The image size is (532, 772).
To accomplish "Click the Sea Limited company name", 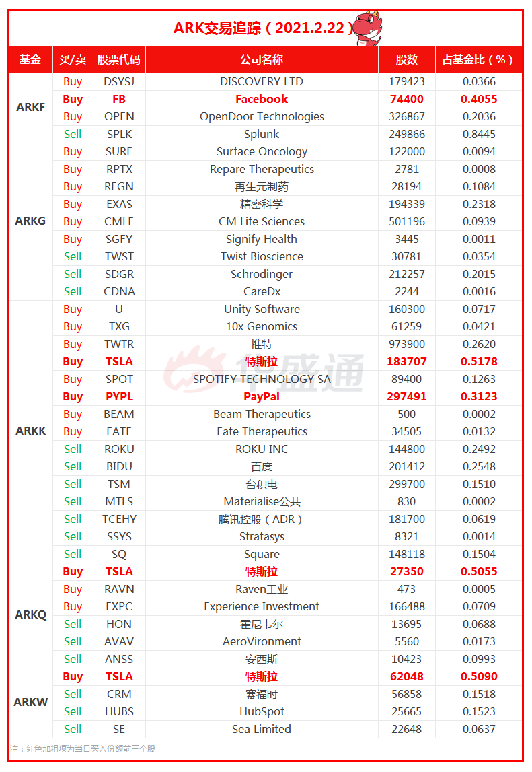I will [x=262, y=729].
